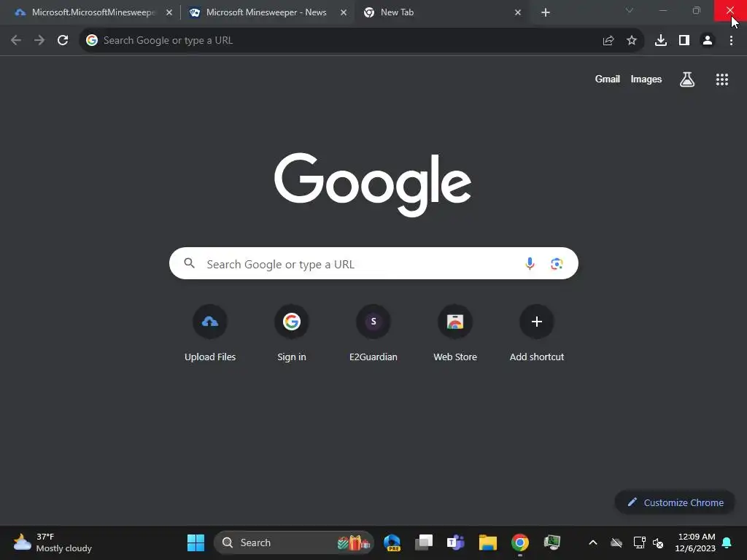Click the Google icon in address bar
Viewport: 747px width, 560px height.
tap(92, 41)
